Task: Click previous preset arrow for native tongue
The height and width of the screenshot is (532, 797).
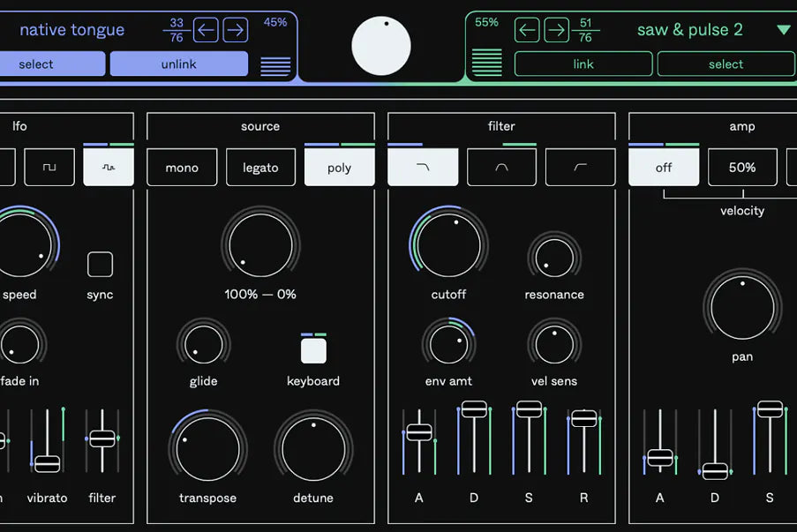Action: (206, 31)
